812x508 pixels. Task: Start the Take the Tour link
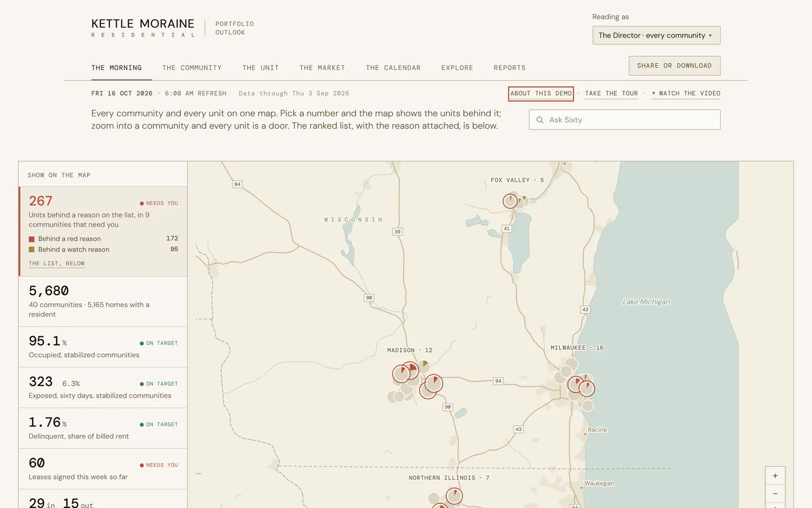(x=611, y=93)
